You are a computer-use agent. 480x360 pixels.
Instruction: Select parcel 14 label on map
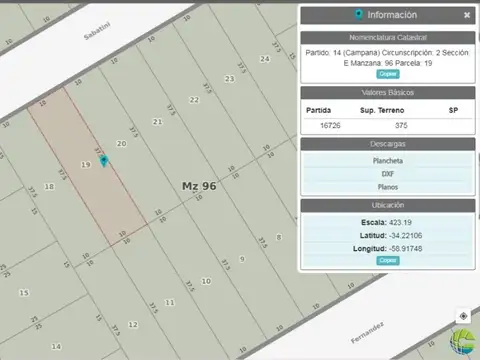pyautogui.click(x=56, y=347)
